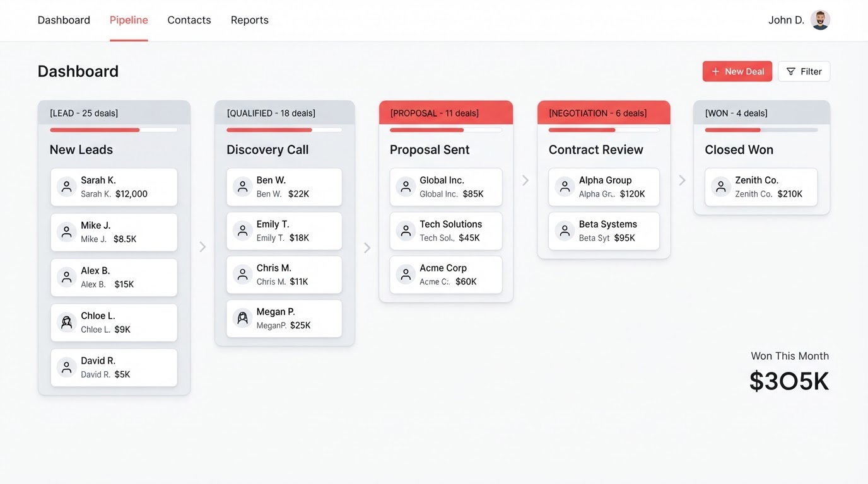Click chevron between Discovery Call and Proposal Sent
Viewport: 868px width, 484px height.
tap(367, 248)
